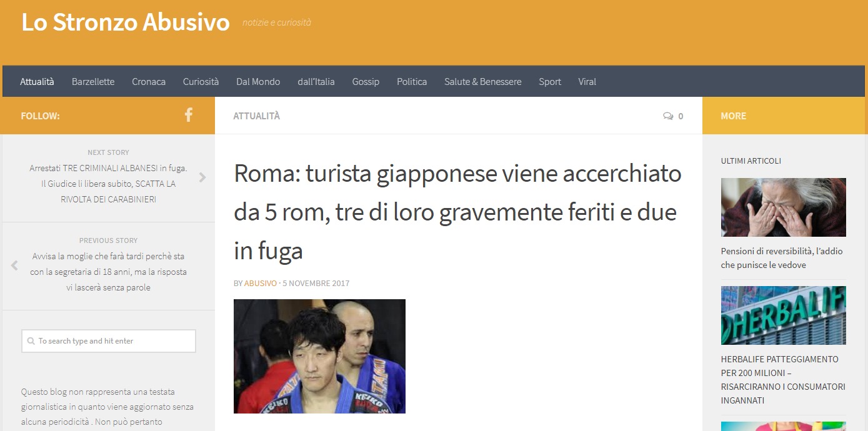Click the previous story left chevron
Viewport: 868px width, 431px height.
(14, 265)
